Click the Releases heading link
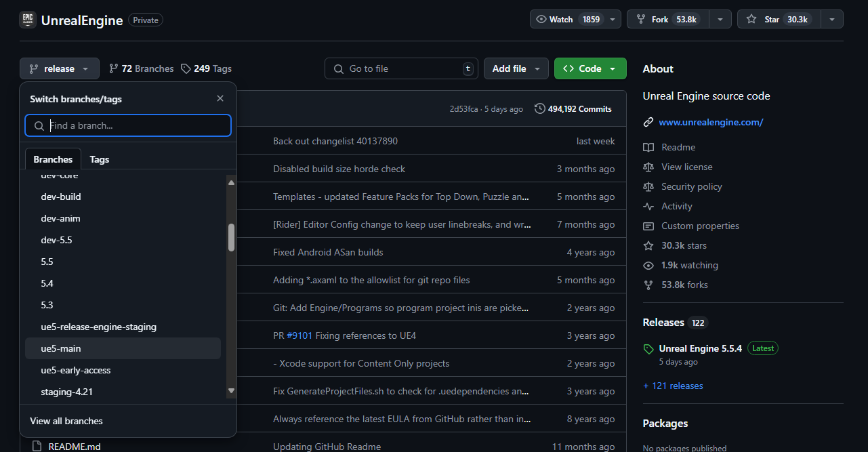The image size is (868, 452). click(x=663, y=323)
